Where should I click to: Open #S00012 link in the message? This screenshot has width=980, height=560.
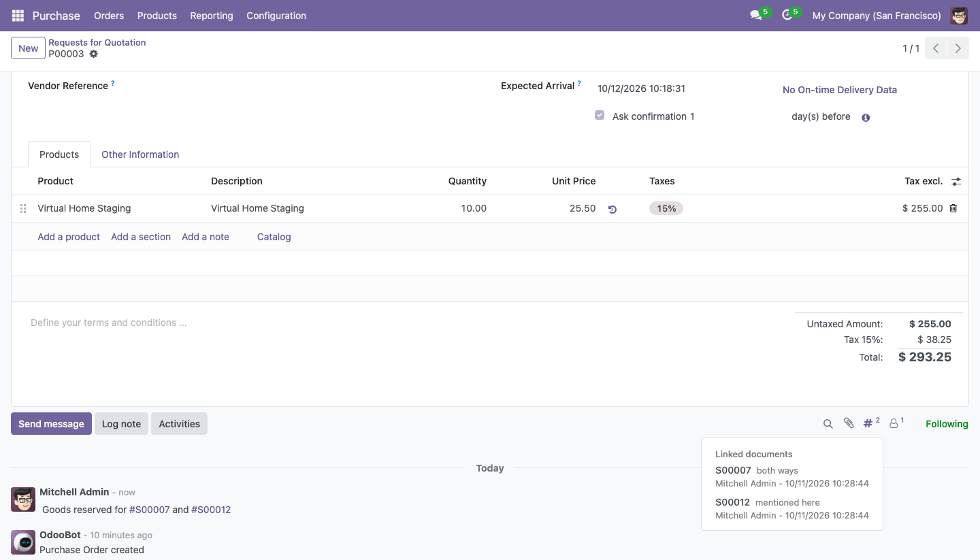tap(211, 510)
